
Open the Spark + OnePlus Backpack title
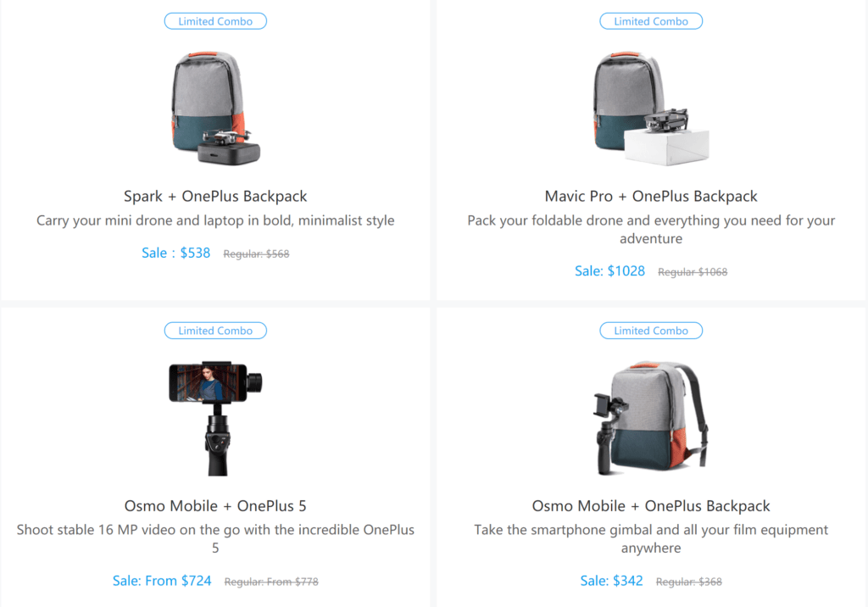[215, 196]
